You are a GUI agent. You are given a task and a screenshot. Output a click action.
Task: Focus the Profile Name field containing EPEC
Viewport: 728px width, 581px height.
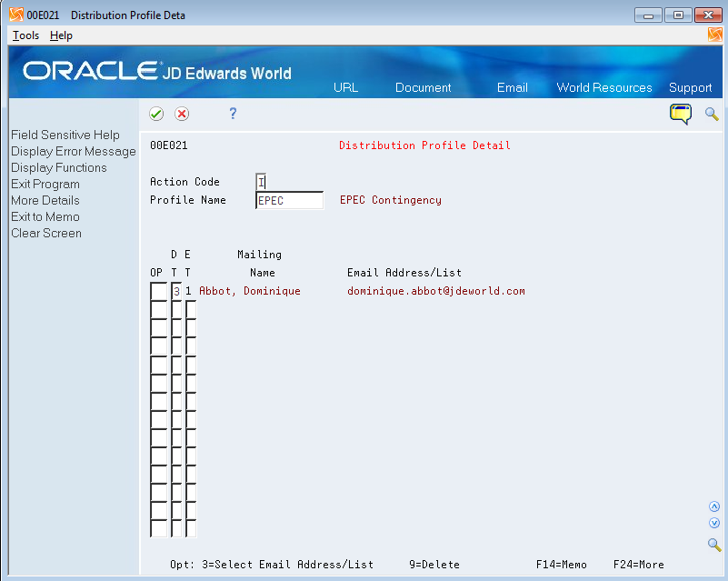coord(289,200)
